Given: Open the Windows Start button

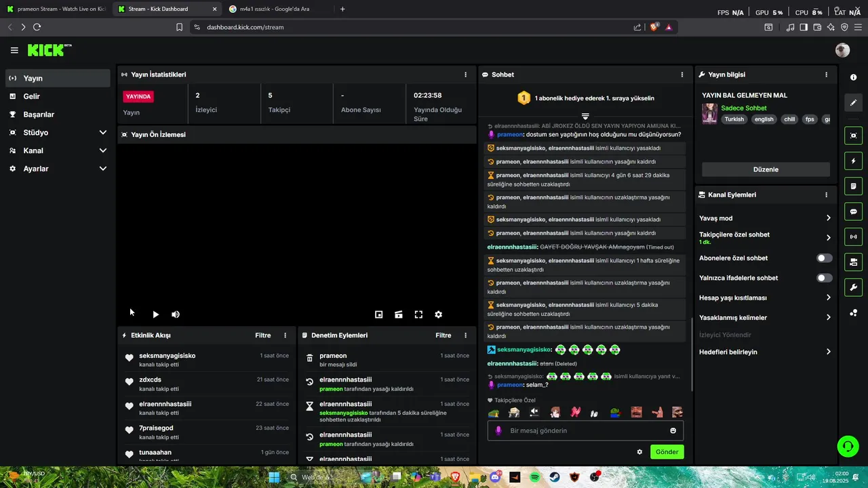Looking at the screenshot, I should (274, 477).
